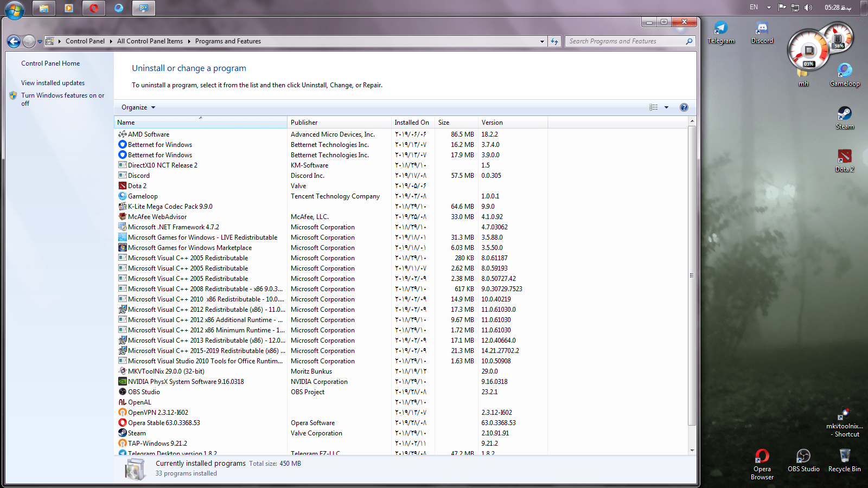Expand the arrow after All Control Panel Items
The width and height of the screenshot is (868, 488).
click(189, 41)
